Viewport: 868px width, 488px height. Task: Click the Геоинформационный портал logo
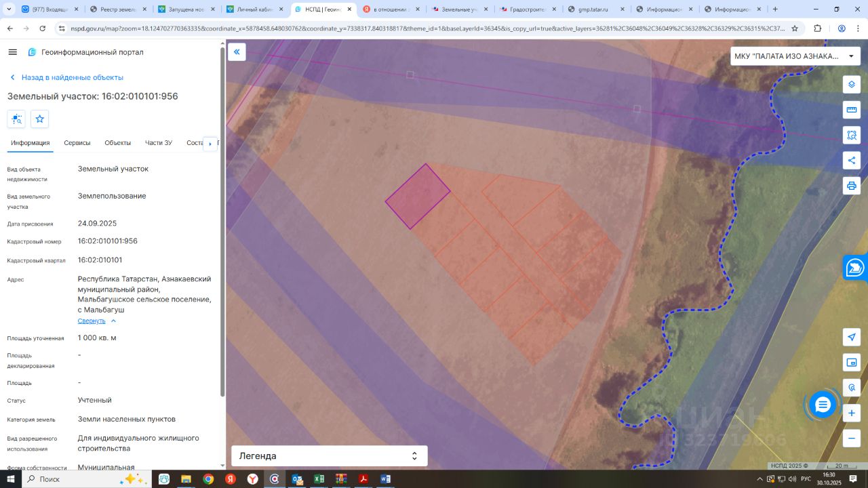tap(85, 52)
